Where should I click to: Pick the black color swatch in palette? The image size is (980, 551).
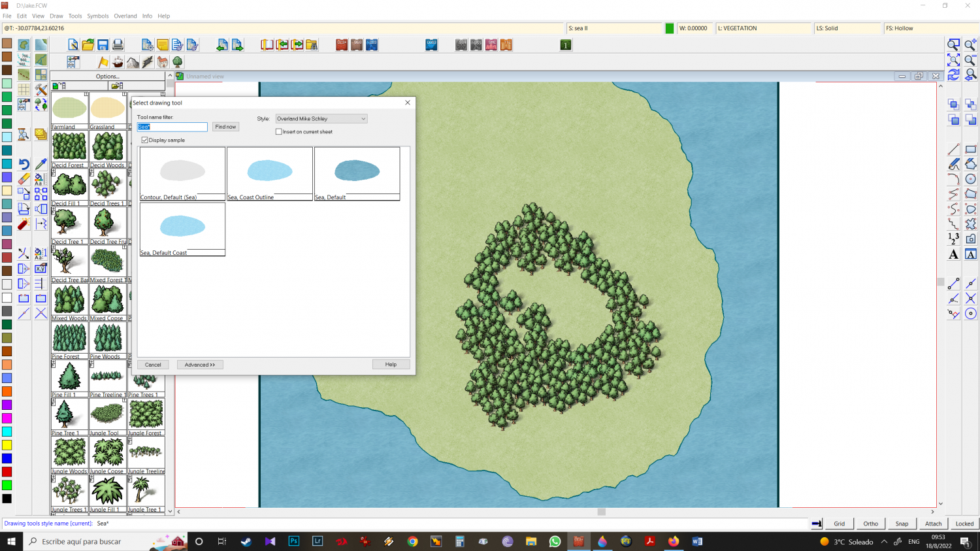[7, 499]
